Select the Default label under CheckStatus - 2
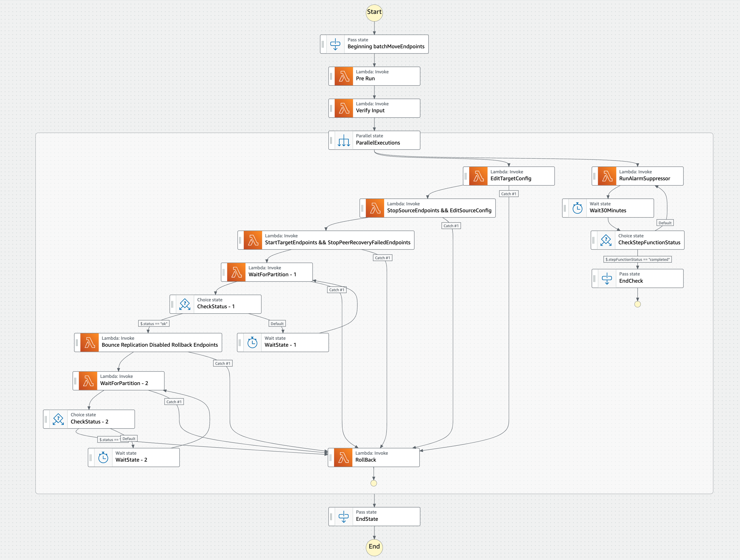740x560 pixels. (129, 439)
